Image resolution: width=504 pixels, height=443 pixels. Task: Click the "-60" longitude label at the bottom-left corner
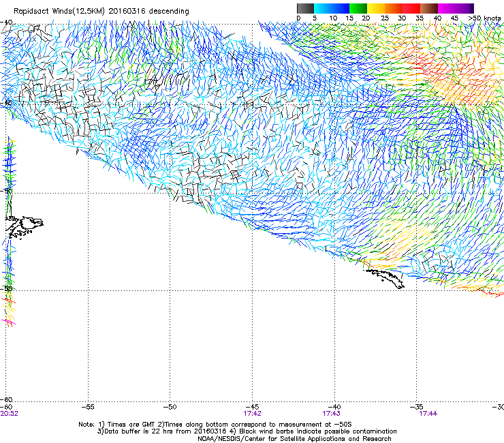click(6, 407)
